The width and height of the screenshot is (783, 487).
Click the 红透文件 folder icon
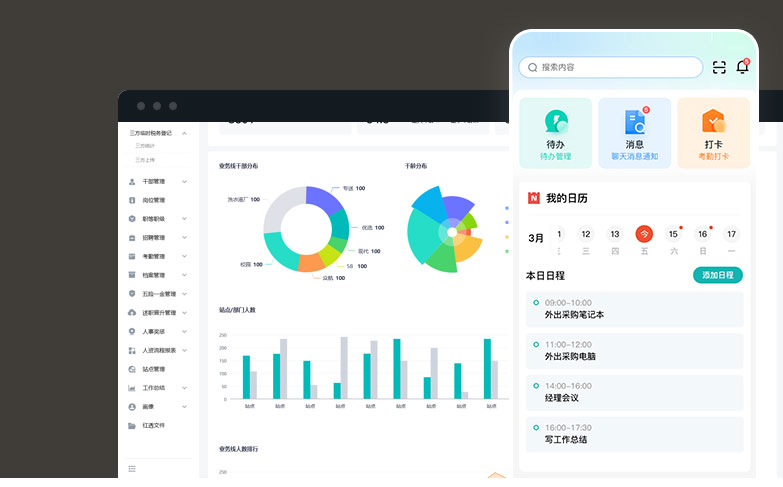pos(132,425)
